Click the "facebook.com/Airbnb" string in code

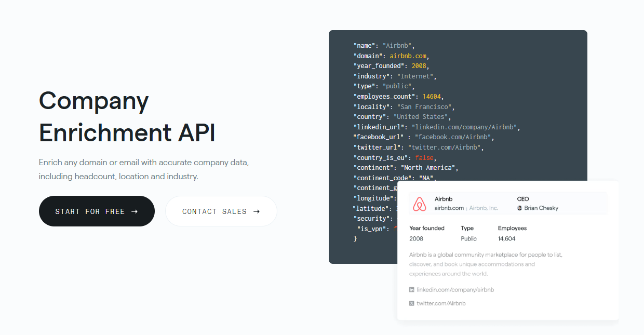pos(453,137)
